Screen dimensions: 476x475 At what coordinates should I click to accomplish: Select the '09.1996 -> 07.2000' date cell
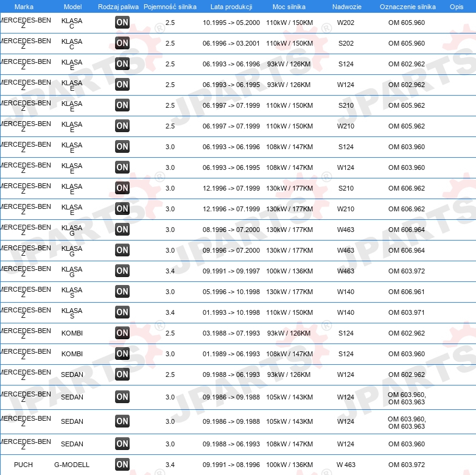click(x=231, y=250)
